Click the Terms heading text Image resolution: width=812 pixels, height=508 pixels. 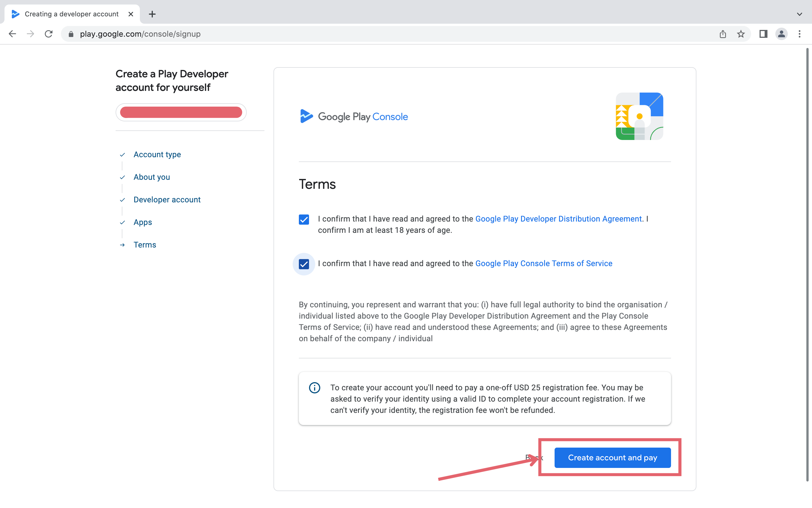tap(317, 184)
